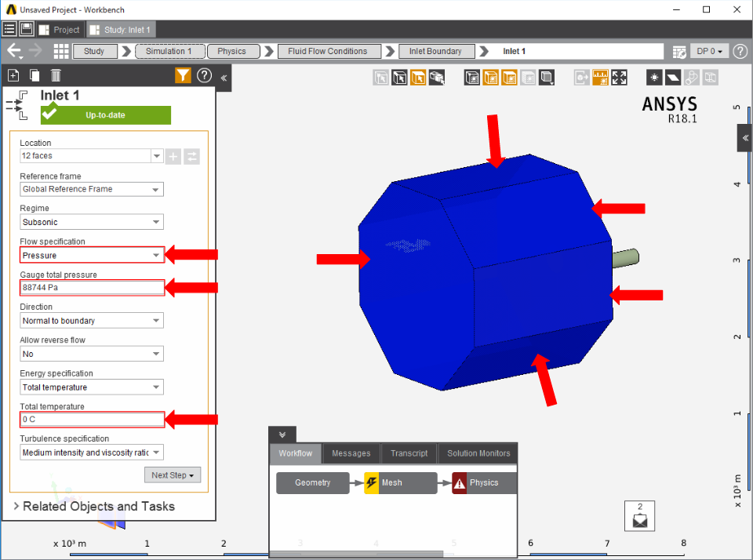Toggle the second orange cube display icon
The height and width of the screenshot is (560, 753).
pyautogui.click(x=510, y=78)
